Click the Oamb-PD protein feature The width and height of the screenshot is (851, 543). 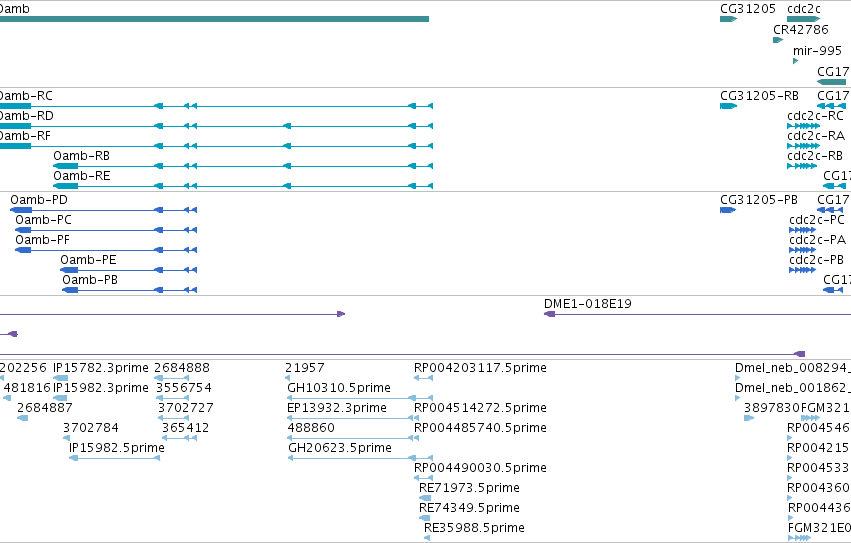[x=104, y=210]
